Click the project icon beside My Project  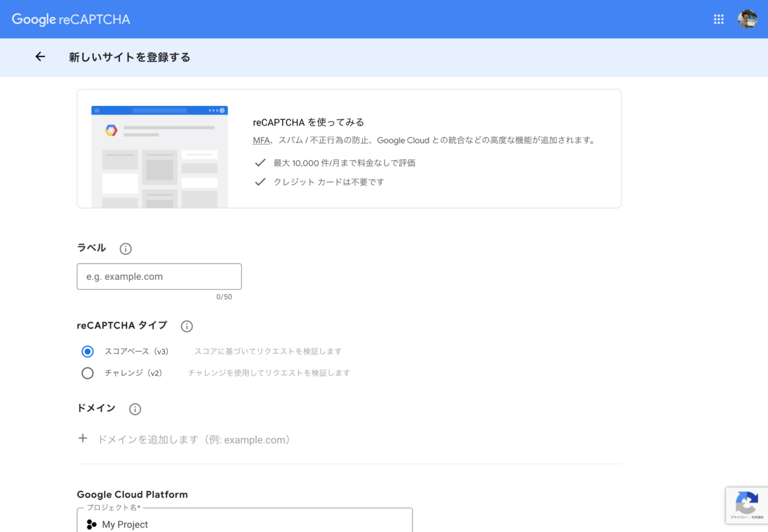91,524
